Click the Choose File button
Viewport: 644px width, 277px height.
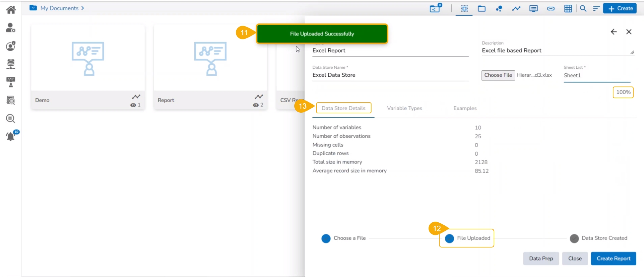[x=498, y=75]
